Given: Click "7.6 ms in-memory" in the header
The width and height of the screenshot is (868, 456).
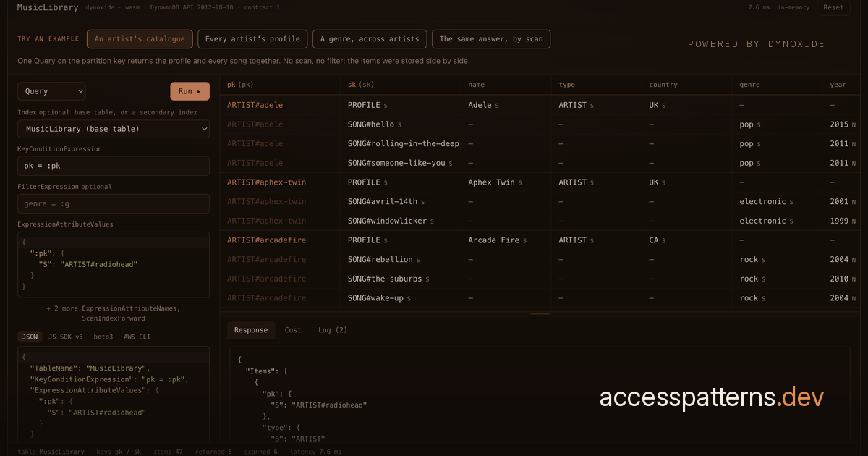Looking at the screenshot, I should click(778, 7).
